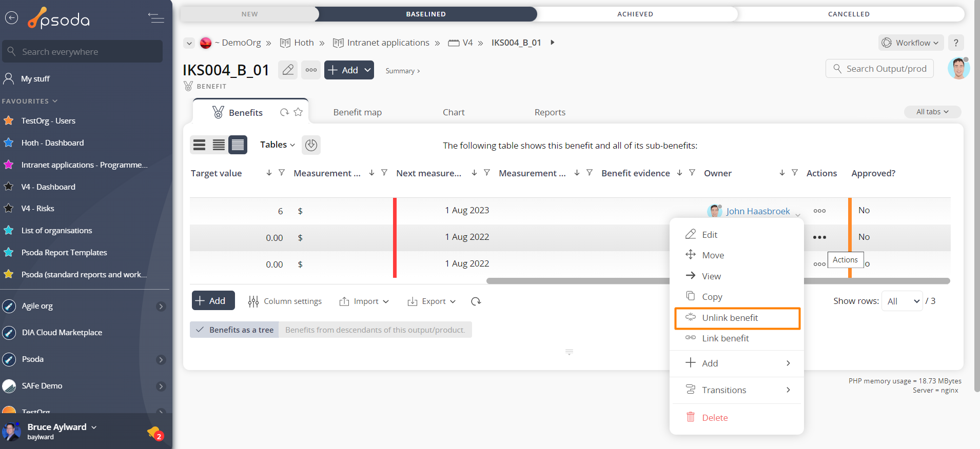Click the back arrow icon beside the Psoda logo
Image resolution: width=980 pixels, height=449 pixels.
pyautogui.click(x=11, y=18)
